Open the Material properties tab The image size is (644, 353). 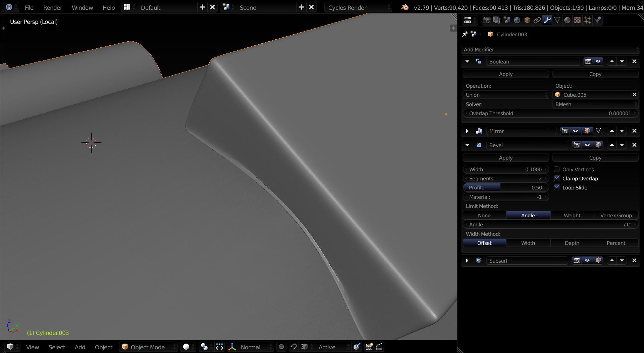pos(567,20)
